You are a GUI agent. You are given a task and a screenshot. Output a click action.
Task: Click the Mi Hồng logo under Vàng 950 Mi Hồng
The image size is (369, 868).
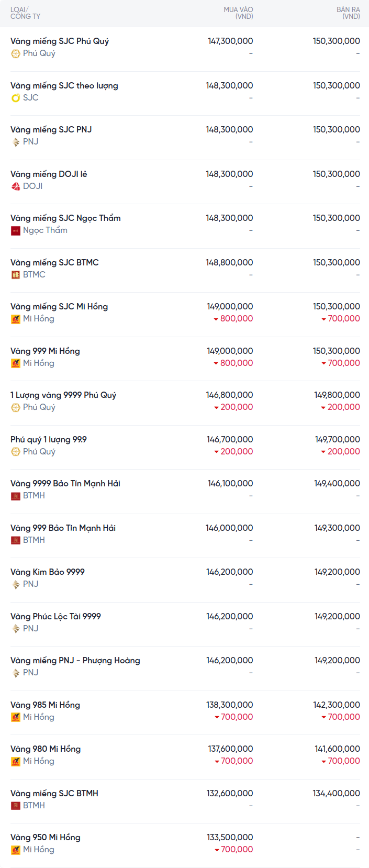click(x=16, y=850)
